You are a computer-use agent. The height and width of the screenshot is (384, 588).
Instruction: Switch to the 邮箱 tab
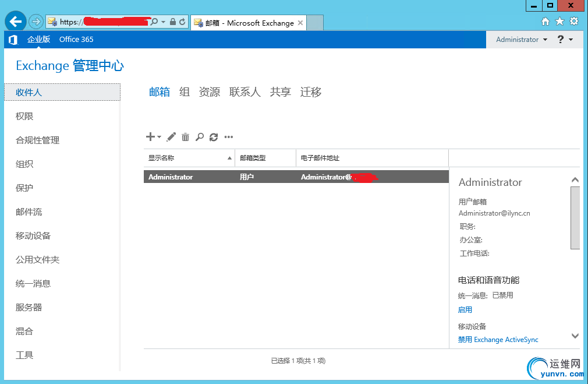click(x=160, y=92)
